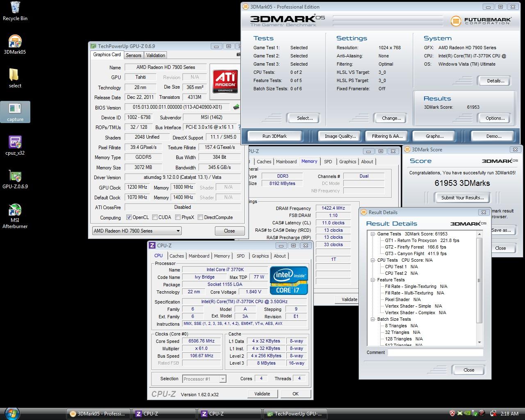Collapse the CPU Tests tree node
This screenshot has width=525, height=420.
pyautogui.click(x=373, y=260)
